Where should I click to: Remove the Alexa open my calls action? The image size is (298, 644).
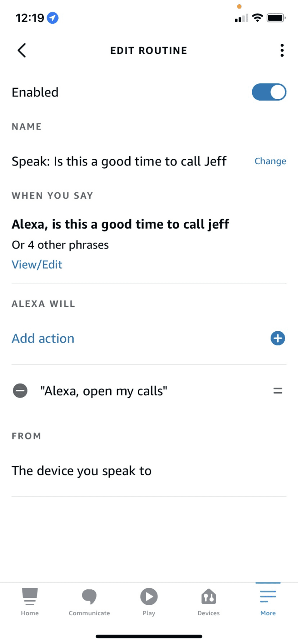coord(20,391)
